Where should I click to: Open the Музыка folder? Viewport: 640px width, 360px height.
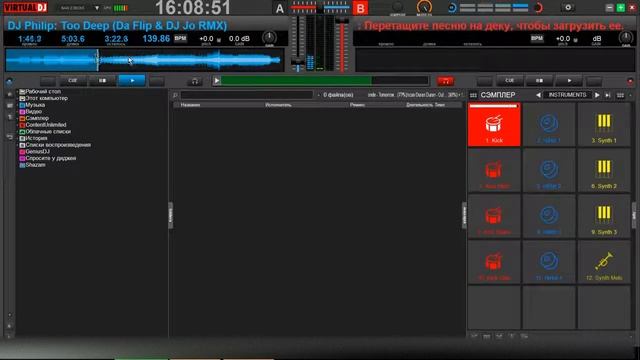point(32,105)
